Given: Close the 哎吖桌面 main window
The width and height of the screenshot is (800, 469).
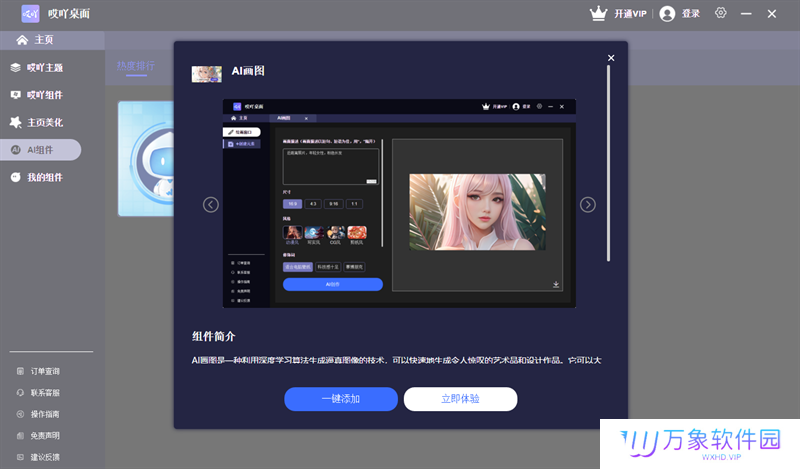Looking at the screenshot, I should (771, 14).
